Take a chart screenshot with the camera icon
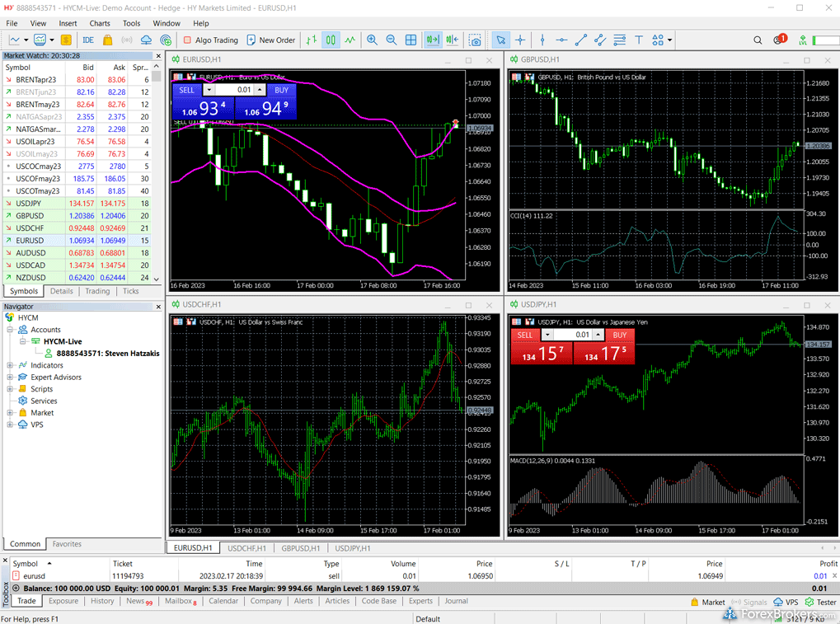Viewport: 840px width, 624px height. (x=475, y=40)
